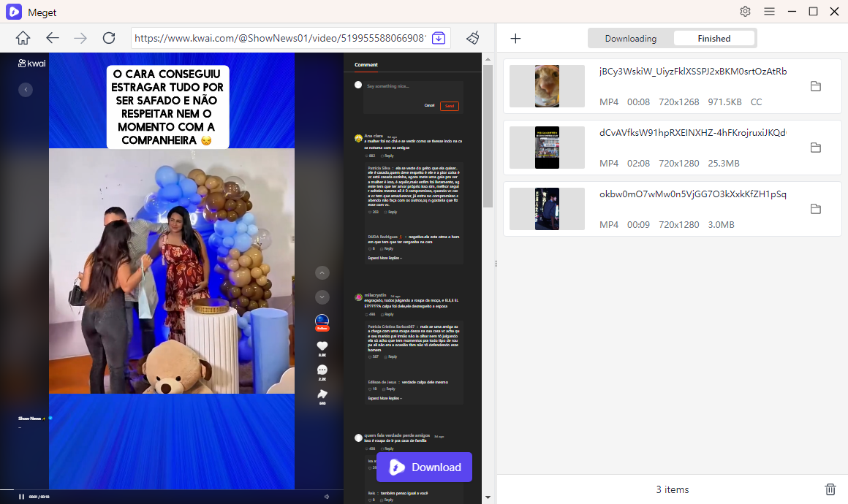Viewport: 848px width, 504px height.
Task: Like the video using the heart toggle
Action: click(x=322, y=345)
